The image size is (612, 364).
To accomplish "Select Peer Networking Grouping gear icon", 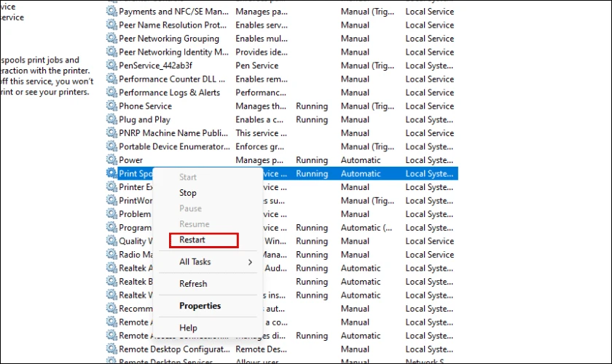I will point(111,39).
